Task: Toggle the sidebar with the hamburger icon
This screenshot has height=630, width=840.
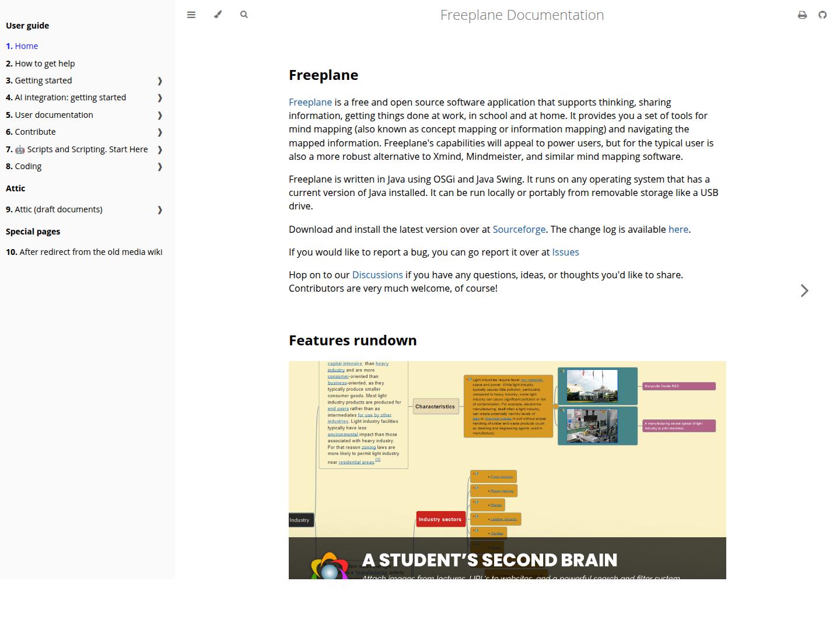Action: coord(191,15)
